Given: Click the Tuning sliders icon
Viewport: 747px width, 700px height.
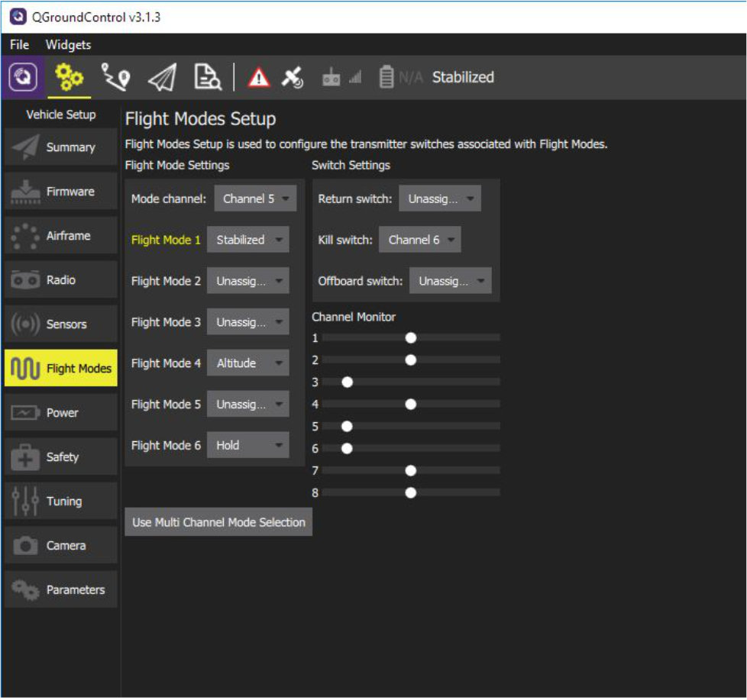Looking at the screenshot, I should click(25, 502).
